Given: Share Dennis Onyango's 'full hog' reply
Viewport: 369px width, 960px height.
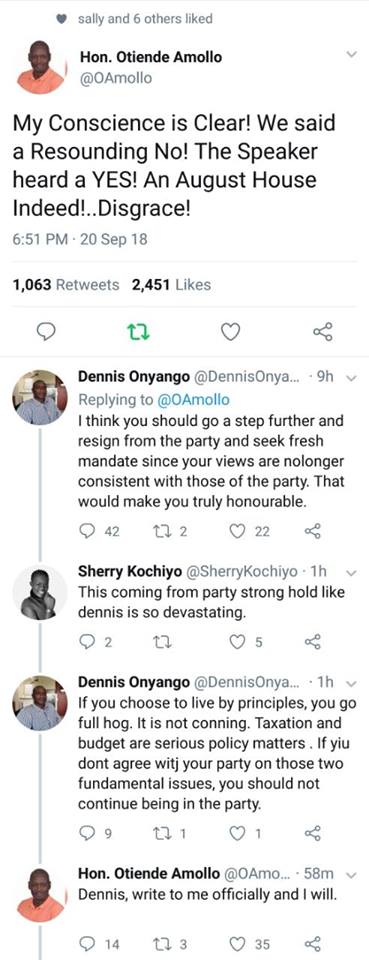Looking at the screenshot, I should pos(312,833).
